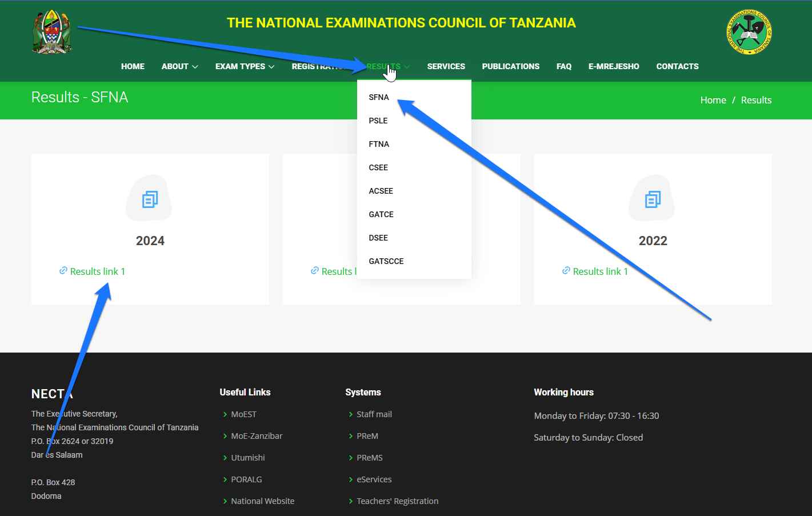Open the MoE-Zanzibar link
812x516 pixels.
[257, 436]
